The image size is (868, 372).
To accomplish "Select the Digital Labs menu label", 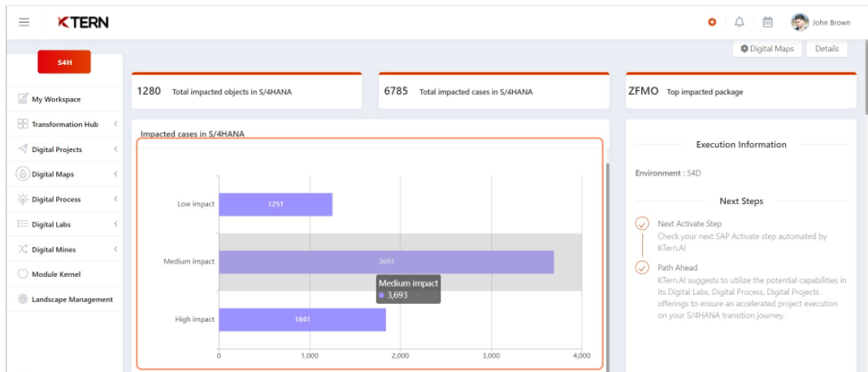I will (51, 225).
